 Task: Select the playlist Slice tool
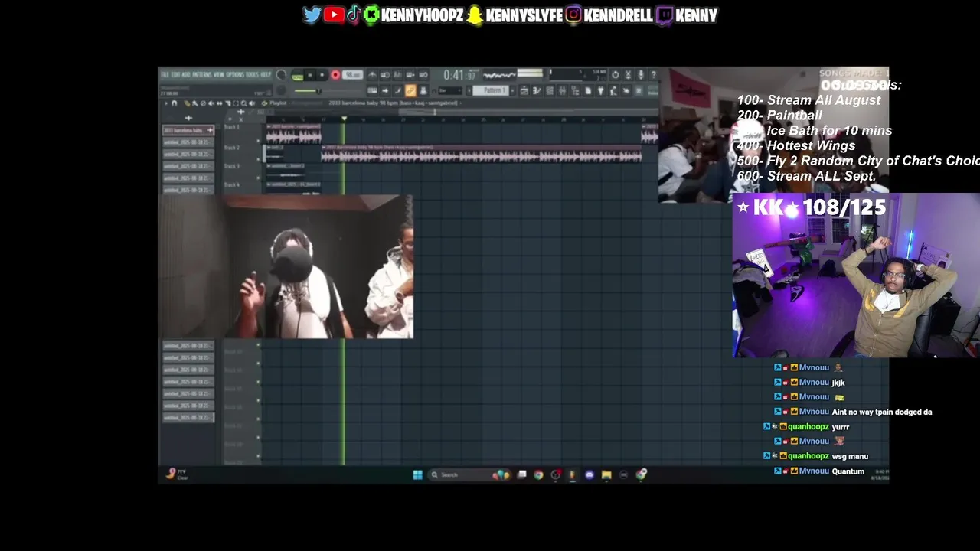click(227, 103)
